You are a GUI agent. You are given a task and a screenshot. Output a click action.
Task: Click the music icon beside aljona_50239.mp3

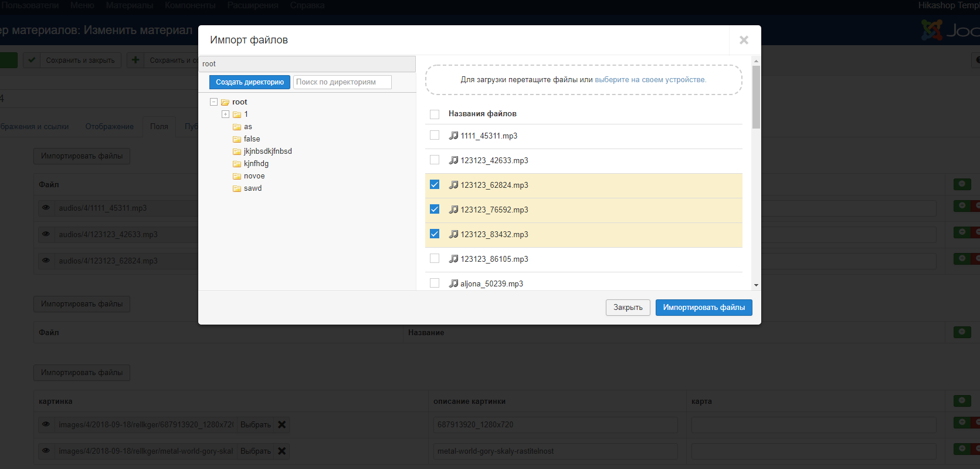pos(453,284)
